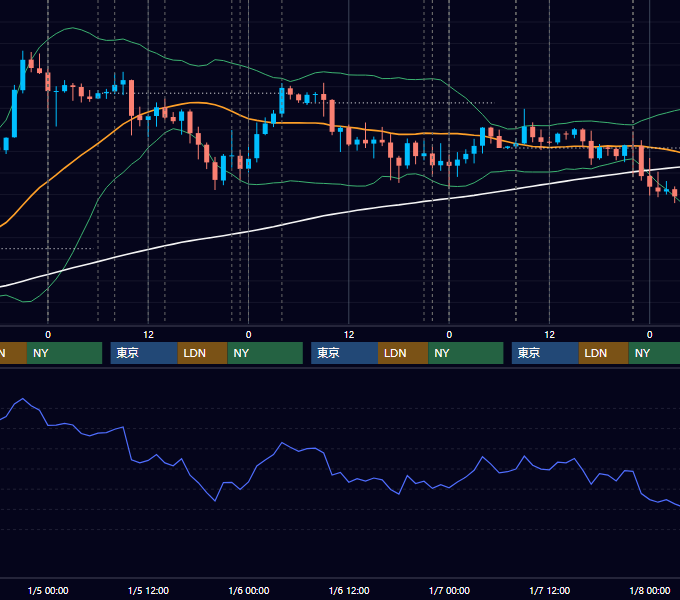The image size is (680, 600).
Task: Click the NY session block spanning 1/7 00:00
Action: coord(466,353)
